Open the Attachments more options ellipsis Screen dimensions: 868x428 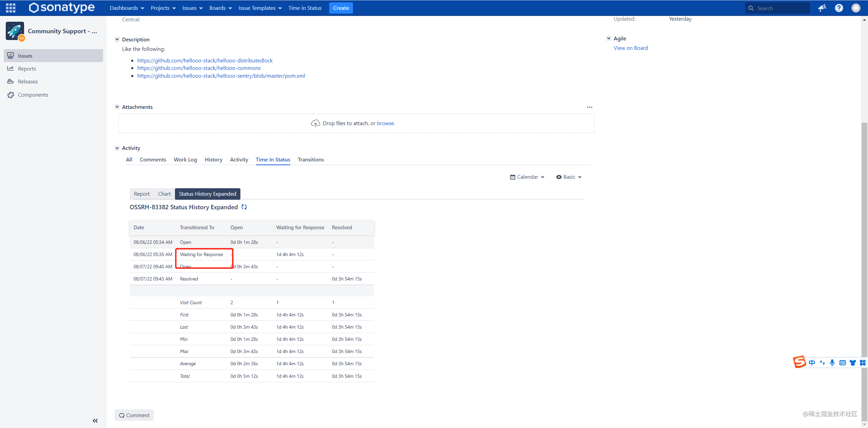point(590,107)
